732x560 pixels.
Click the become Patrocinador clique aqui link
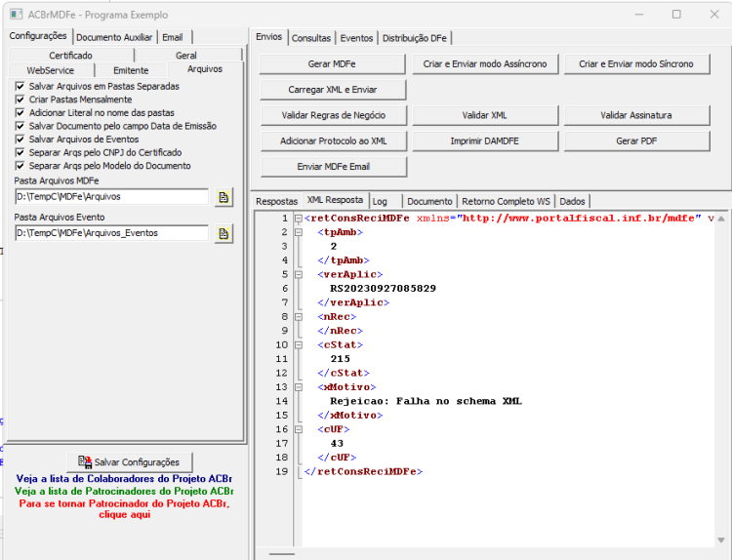(x=124, y=509)
